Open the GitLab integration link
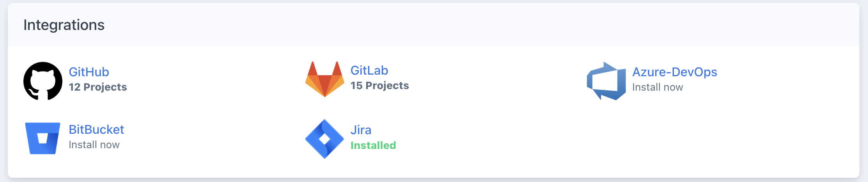The width and height of the screenshot is (868, 182). [x=369, y=70]
